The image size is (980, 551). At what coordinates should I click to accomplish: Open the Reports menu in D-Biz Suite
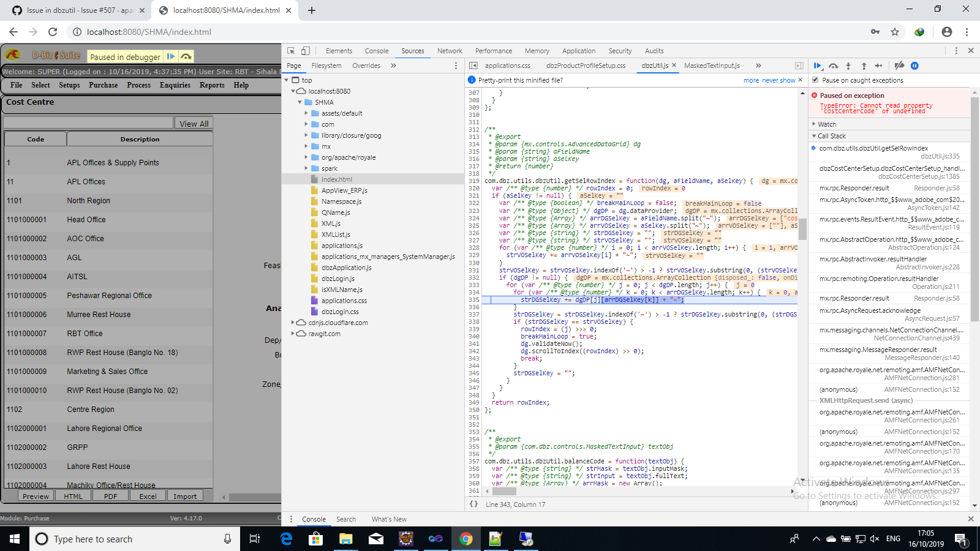(211, 85)
